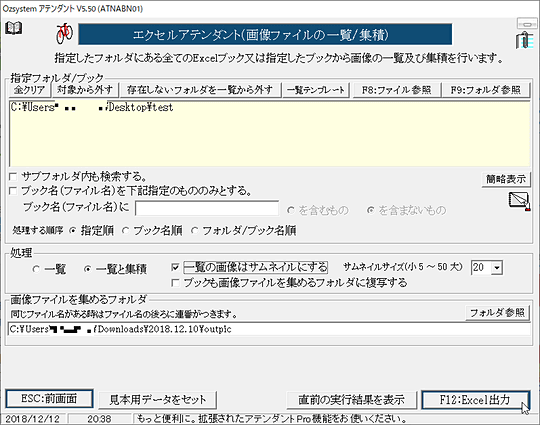Screen dimensions: 540x425
Task: Select the 一覧と集積 processing option
Action: coord(87,269)
